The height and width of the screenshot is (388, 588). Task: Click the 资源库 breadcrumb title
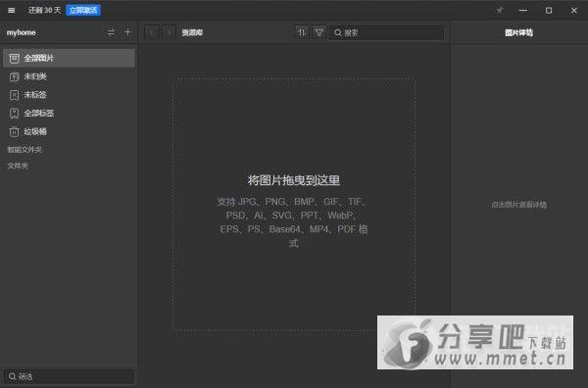pos(192,32)
